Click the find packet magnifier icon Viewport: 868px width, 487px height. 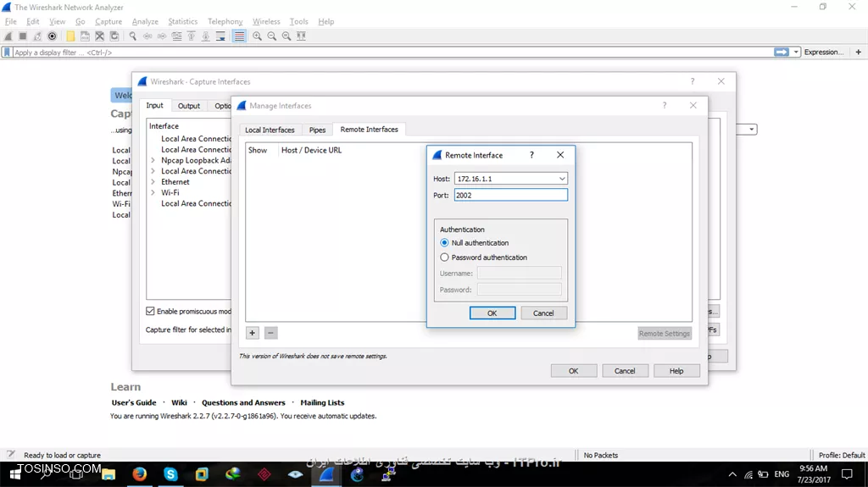(x=133, y=36)
